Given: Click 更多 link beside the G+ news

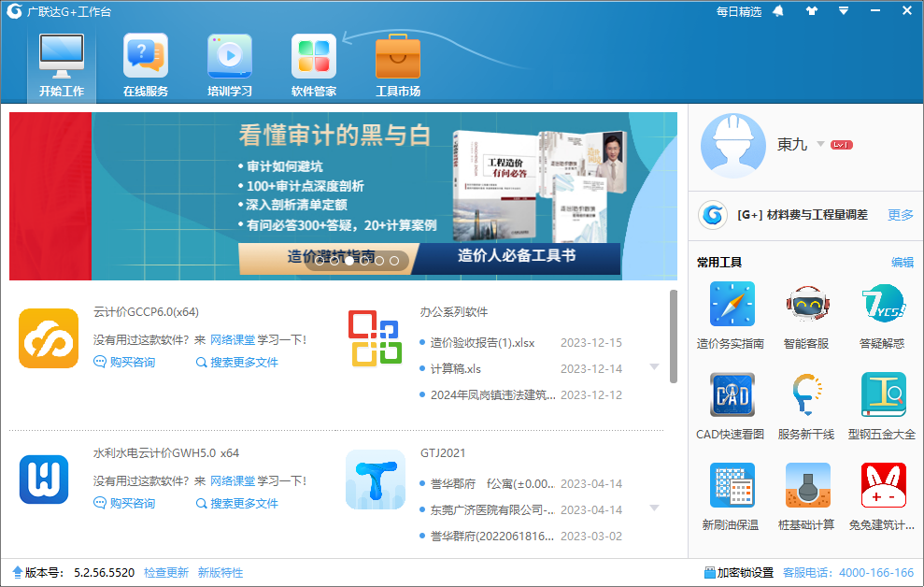Looking at the screenshot, I should [x=901, y=215].
